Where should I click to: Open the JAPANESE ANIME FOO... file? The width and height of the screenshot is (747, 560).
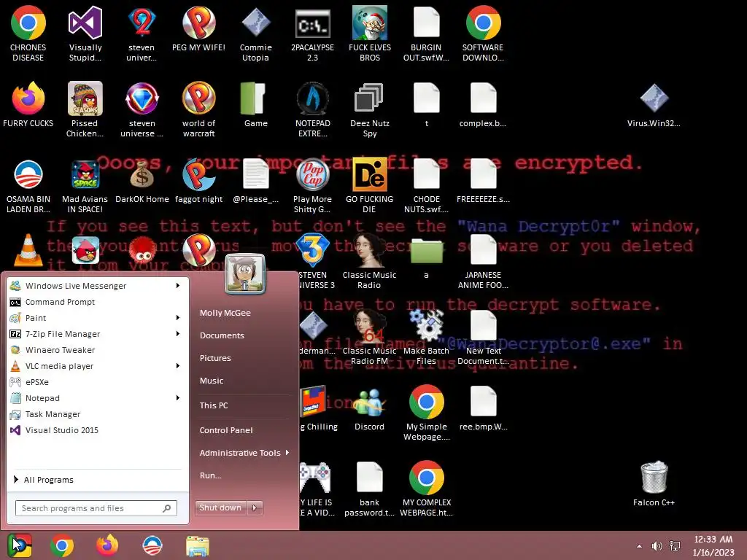(x=483, y=261)
